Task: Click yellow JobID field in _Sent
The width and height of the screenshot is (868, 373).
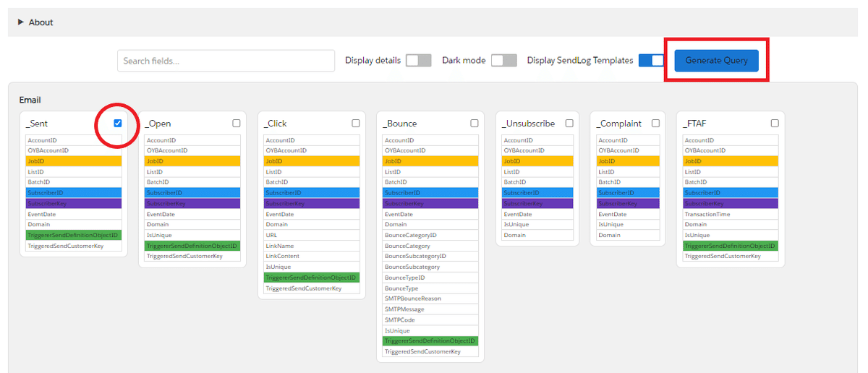Action: pos(74,161)
